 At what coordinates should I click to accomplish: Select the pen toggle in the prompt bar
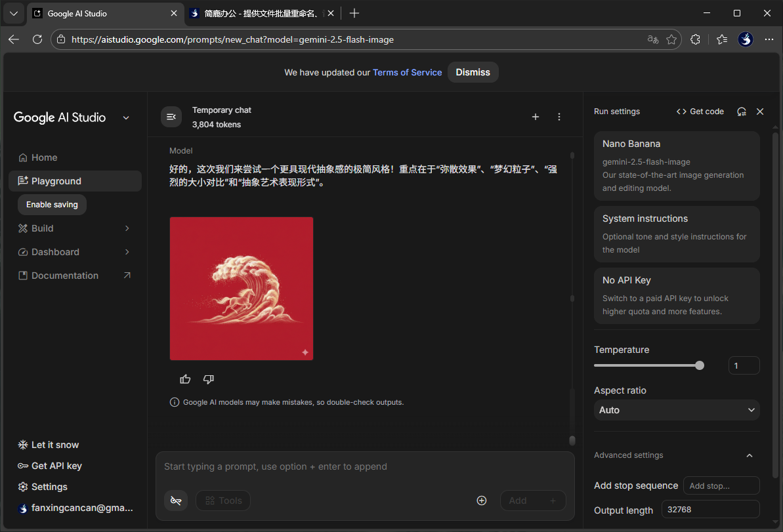point(175,500)
